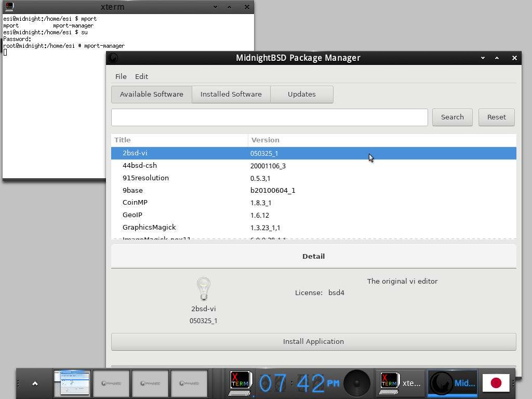Click the MidnightBSD logo in the title bar
Viewport: 532px width, 399px height.
(113, 58)
